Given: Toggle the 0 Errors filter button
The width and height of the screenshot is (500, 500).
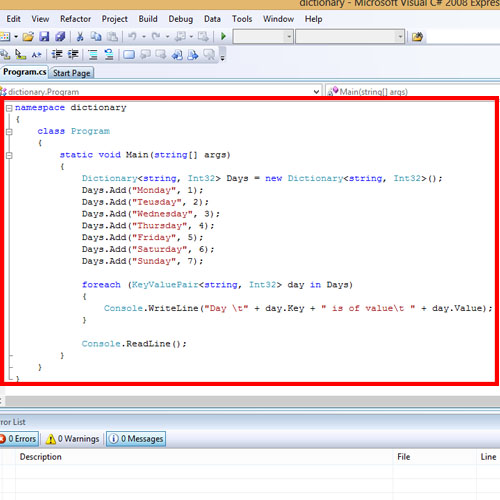Looking at the screenshot, I should pos(19,439).
